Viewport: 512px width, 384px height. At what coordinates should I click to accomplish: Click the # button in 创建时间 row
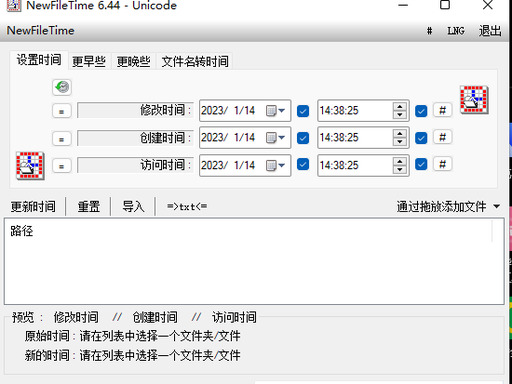click(x=442, y=137)
